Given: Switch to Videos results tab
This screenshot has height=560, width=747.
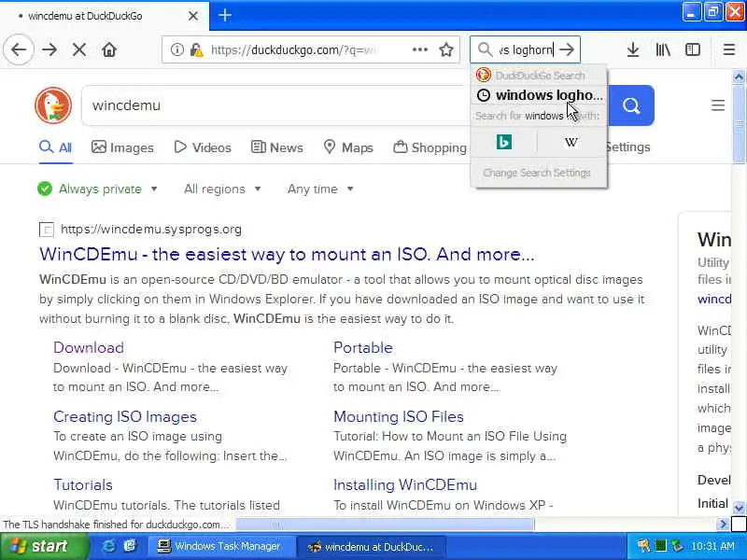Looking at the screenshot, I should tap(203, 147).
